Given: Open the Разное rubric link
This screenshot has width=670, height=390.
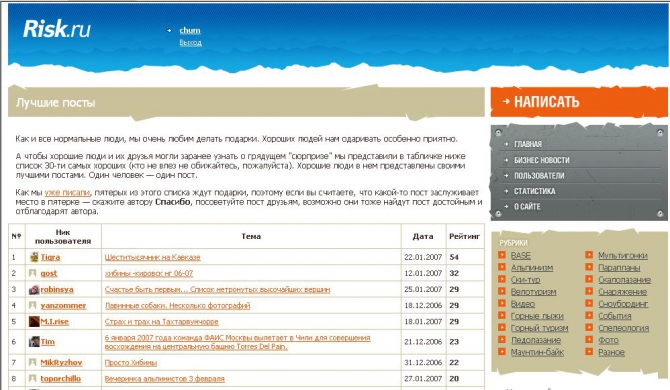Looking at the screenshot, I should pos(611,352).
